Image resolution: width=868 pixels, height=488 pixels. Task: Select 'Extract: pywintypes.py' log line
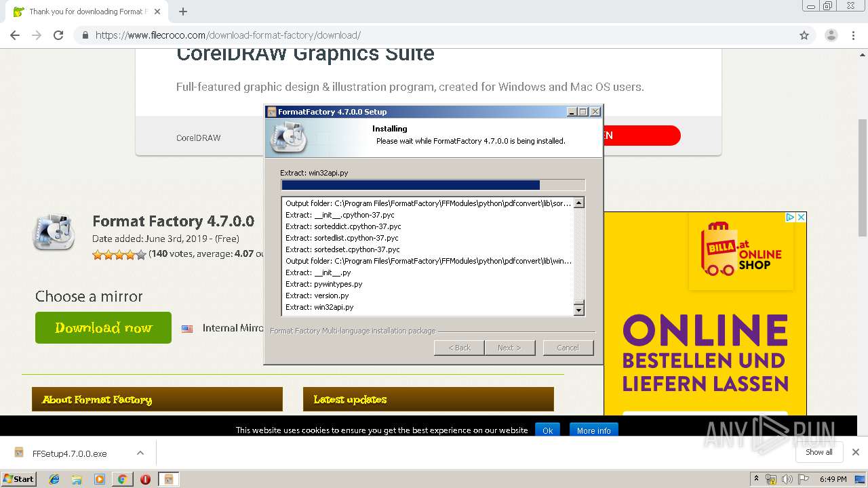[324, 284]
